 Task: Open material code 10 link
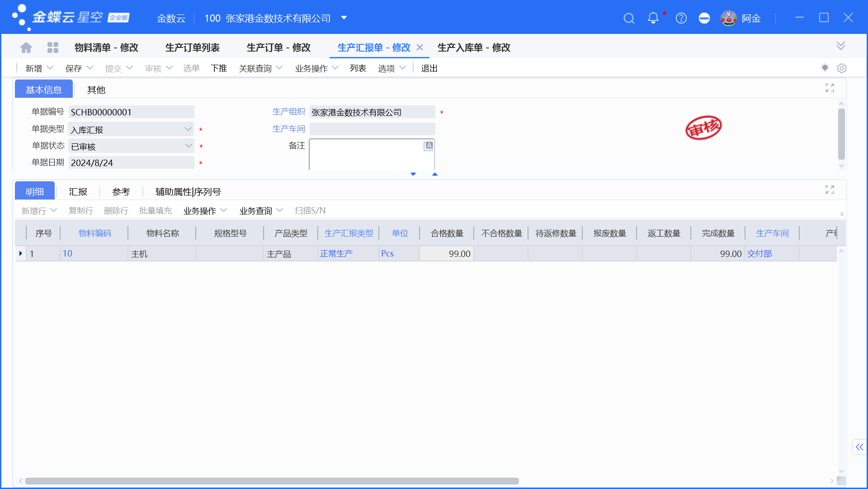click(67, 253)
